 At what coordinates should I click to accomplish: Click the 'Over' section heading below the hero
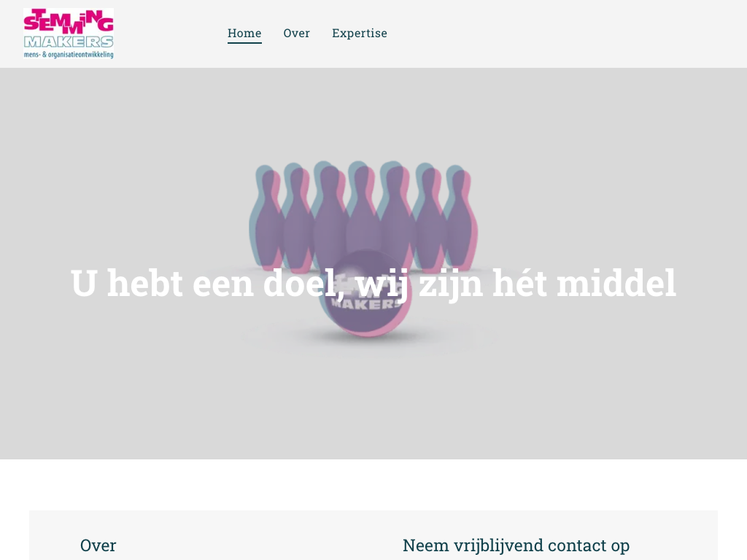(98, 545)
